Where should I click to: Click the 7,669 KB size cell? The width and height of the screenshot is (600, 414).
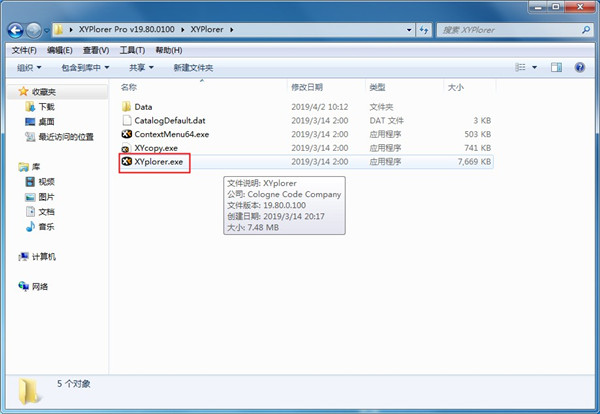(474, 161)
